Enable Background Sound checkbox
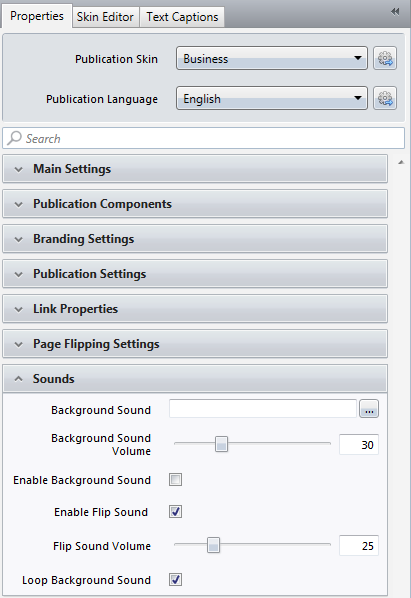411x598 pixels. (x=175, y=479)
